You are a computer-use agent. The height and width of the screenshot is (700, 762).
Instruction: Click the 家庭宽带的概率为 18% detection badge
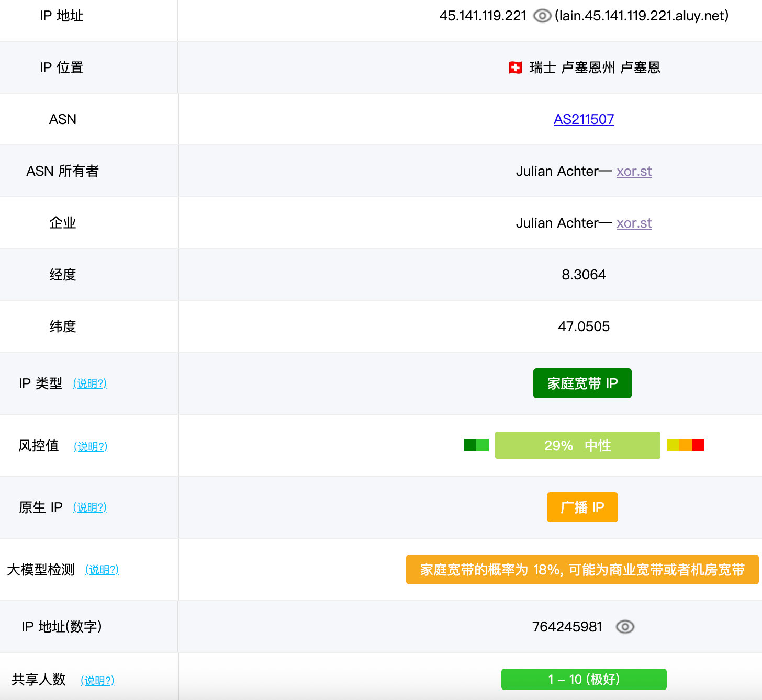pyautogui.click(x=582, y=570)
